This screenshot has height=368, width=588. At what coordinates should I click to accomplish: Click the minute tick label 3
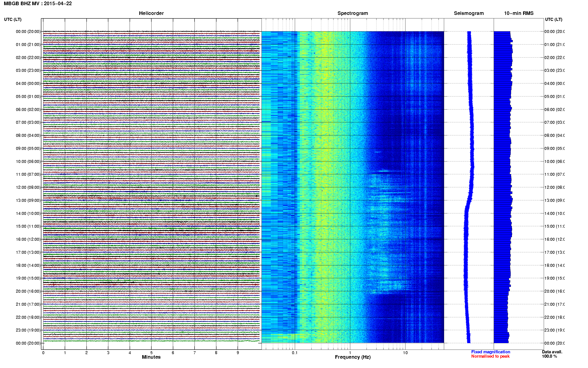coord(108,353)
